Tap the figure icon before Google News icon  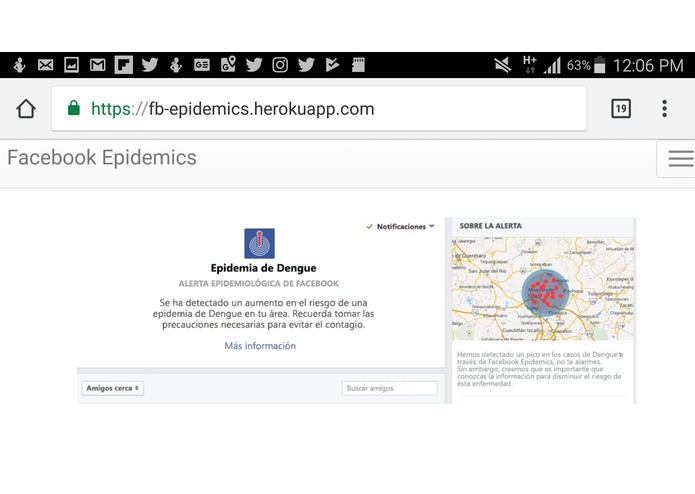[176, 65]
